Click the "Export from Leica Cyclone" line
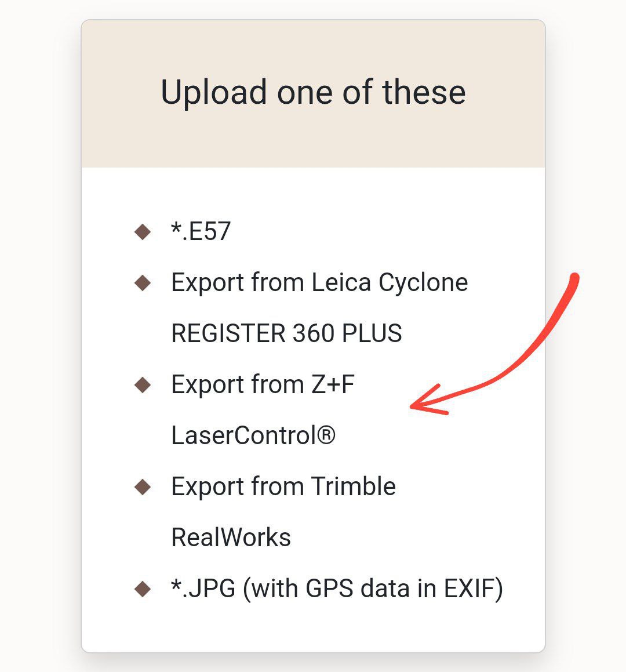 pyautogui.click(x=319, y=283)
